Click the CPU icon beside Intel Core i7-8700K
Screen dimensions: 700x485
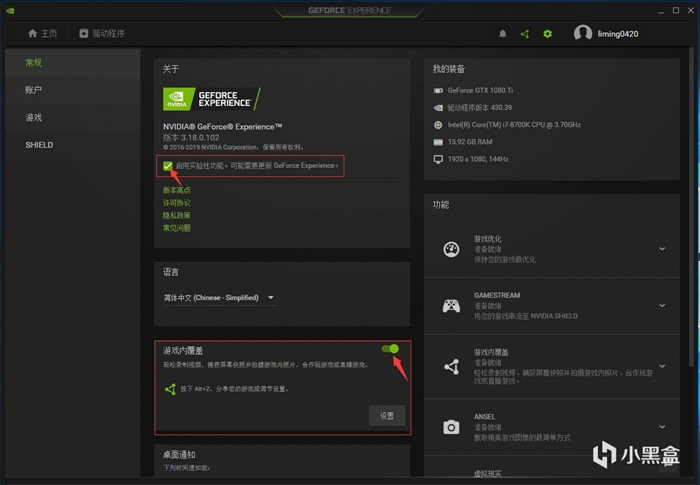pos(438,125)
